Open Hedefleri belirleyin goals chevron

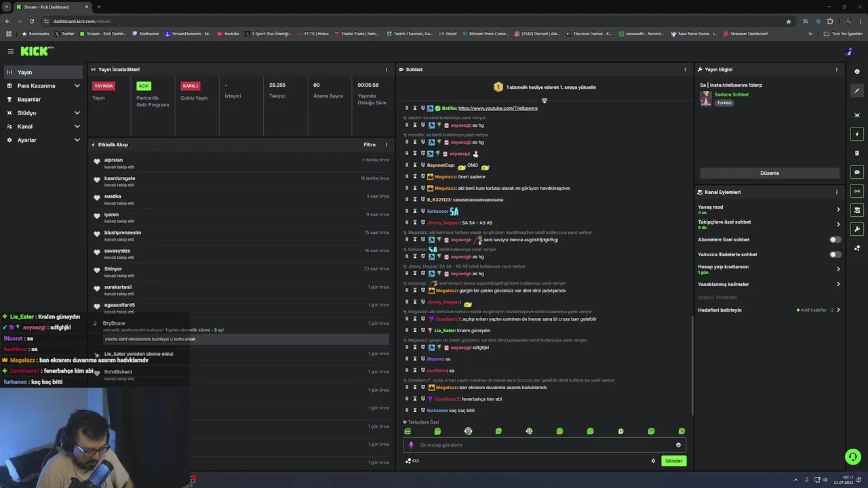(x=838, y=310)
